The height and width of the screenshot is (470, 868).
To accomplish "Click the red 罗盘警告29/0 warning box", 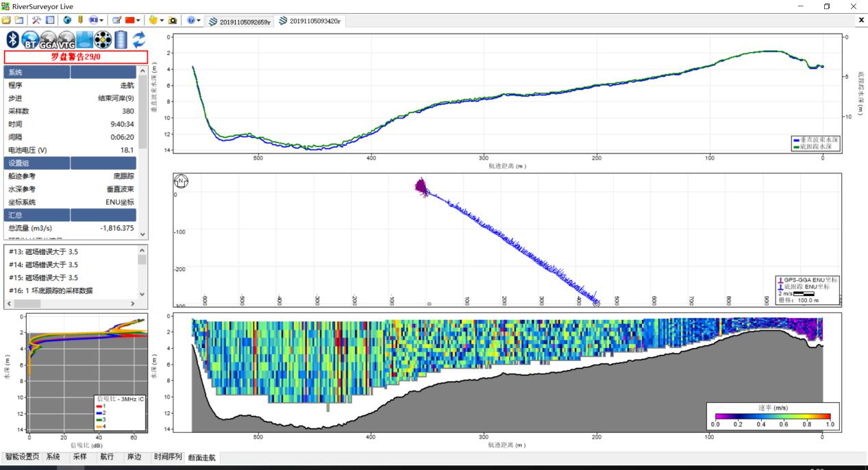I will (x=76, y=57).
